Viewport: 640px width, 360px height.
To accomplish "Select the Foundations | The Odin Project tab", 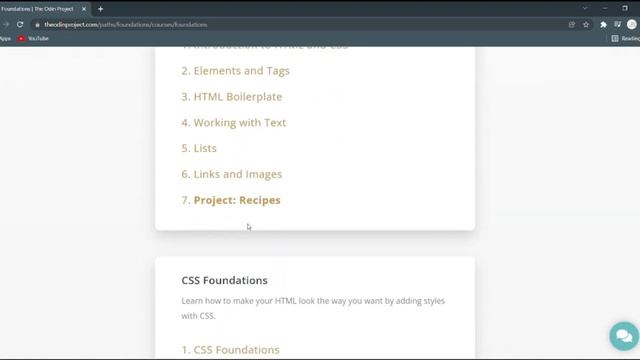I will point(39,9).
